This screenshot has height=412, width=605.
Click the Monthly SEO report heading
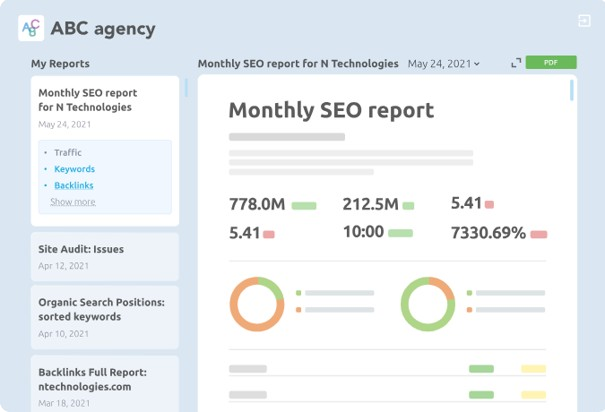coord(331,110)
